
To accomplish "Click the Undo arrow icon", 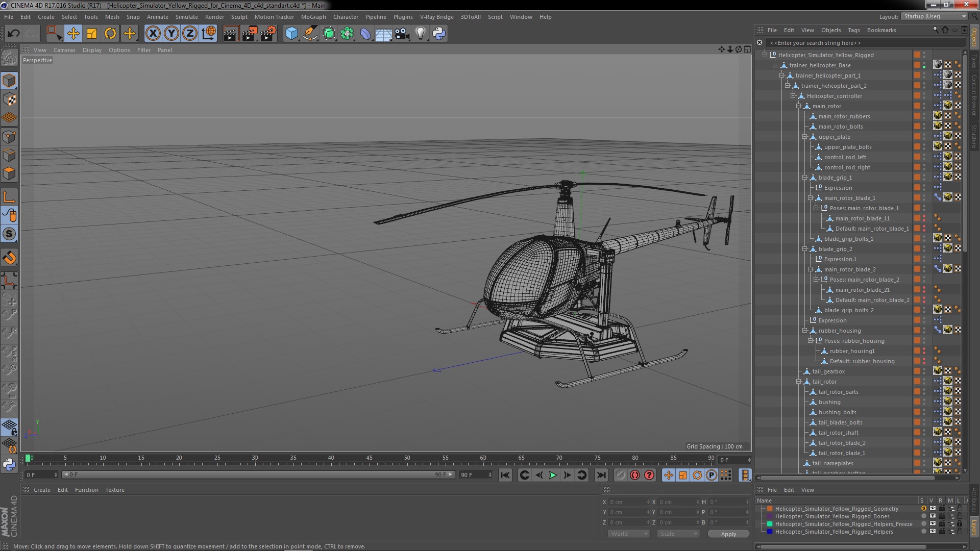I will coord(13,34).
